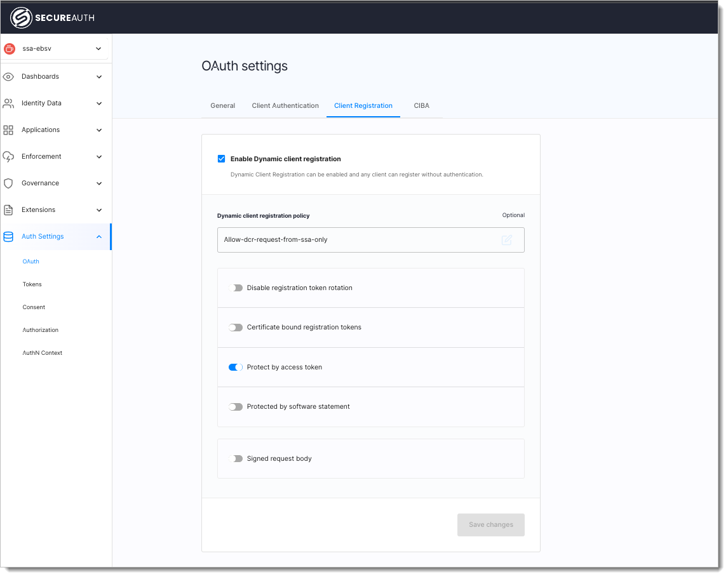Screen dimensions: 728x577
Task: Expand the Applications chevron
Action: coord(99,130)
